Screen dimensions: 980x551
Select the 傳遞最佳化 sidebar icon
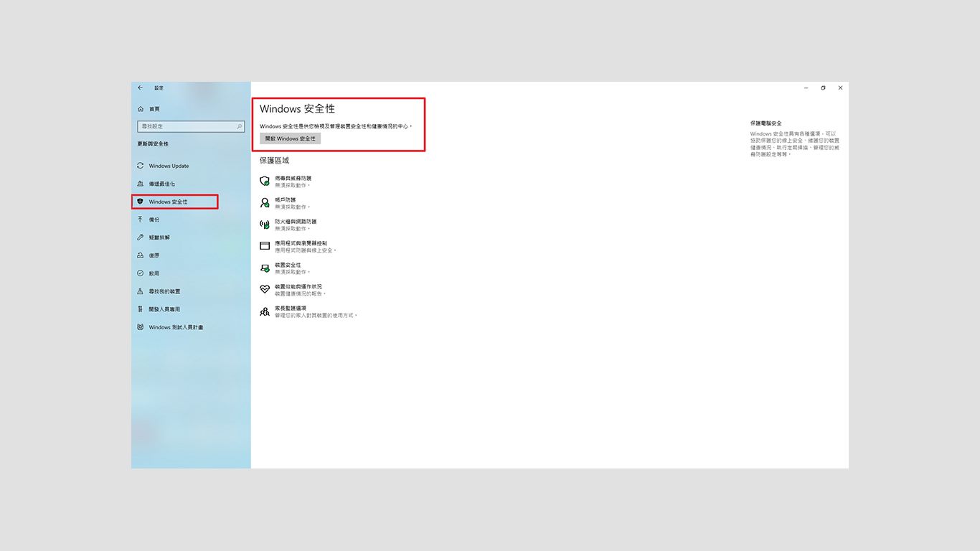point(140,184)
